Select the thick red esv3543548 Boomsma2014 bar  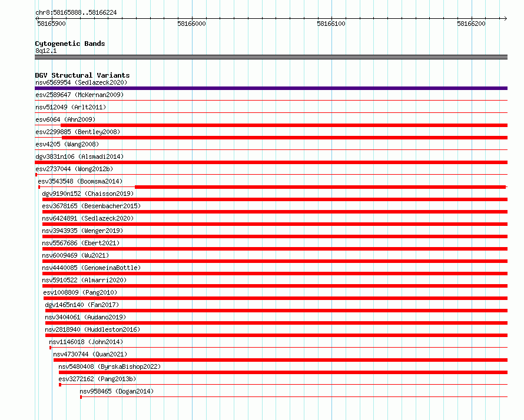[320, 187]
